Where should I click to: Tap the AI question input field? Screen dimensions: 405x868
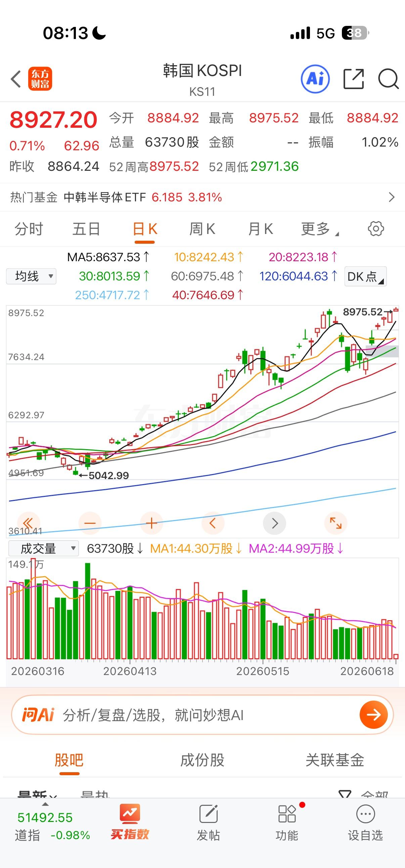pyautogui.click(x=202, y=715)
